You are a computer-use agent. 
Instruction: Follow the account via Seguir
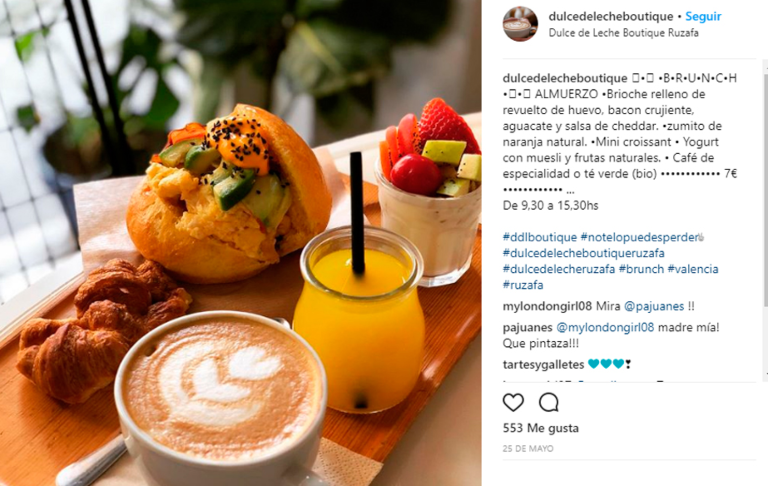pyautogui.click(x=703, y=16)
